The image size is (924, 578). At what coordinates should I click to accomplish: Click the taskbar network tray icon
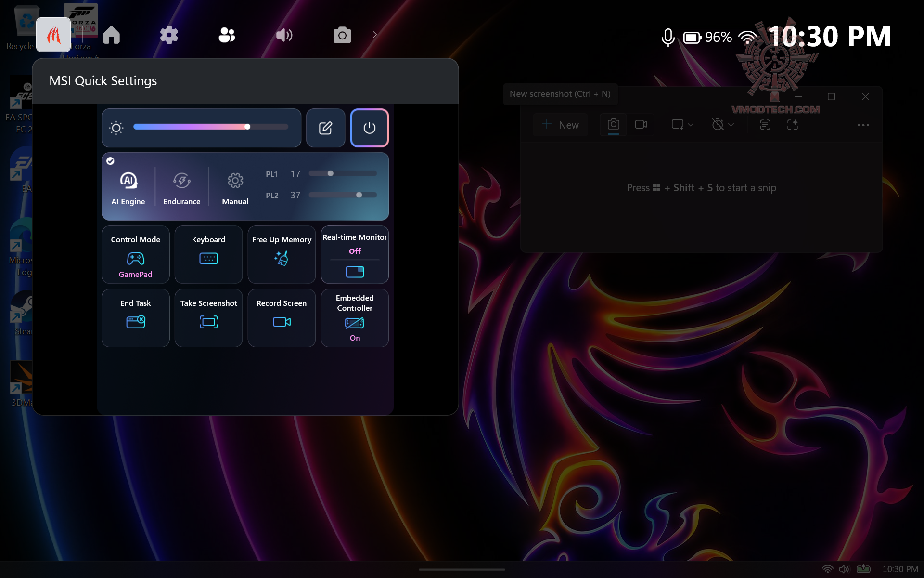(x=827, y=569)
